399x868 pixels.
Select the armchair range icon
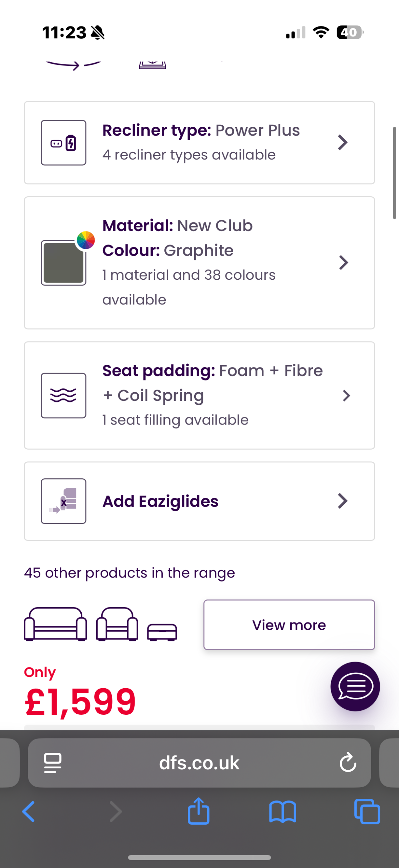pyautogui.click(x=117, y=624)
